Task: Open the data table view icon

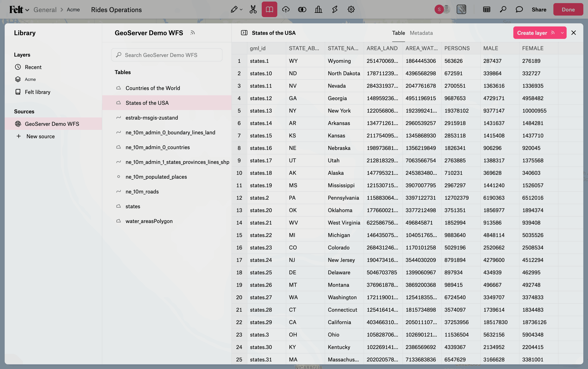Action: (487, 9)
